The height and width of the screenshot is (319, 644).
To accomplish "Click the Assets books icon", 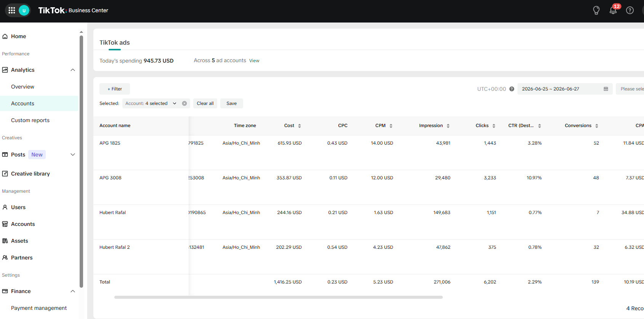I will pos(5,241).
